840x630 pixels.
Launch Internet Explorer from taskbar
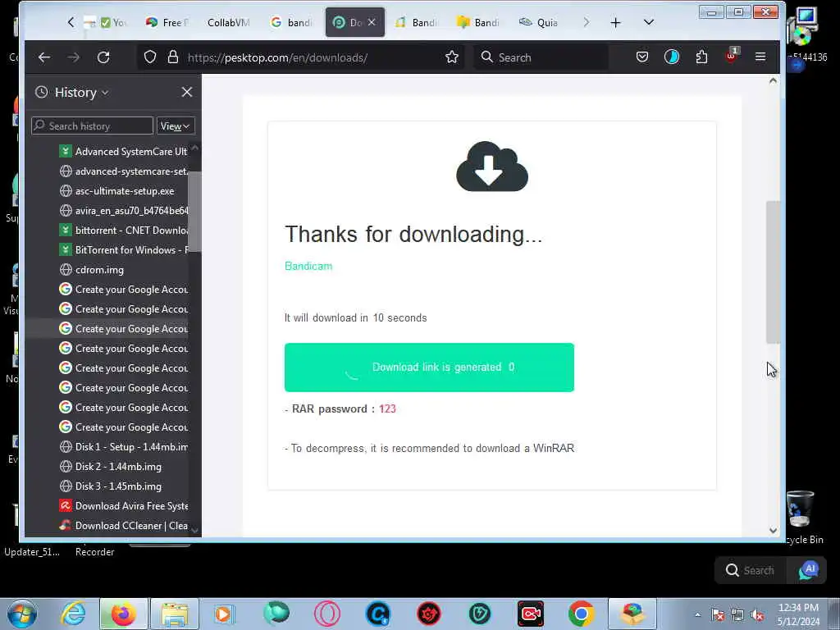click(x=73, y=614)
